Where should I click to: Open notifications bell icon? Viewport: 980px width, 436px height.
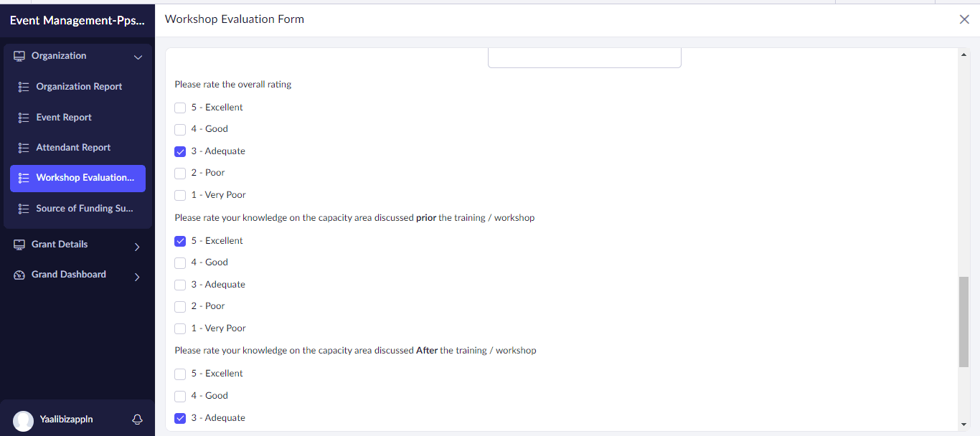138,420
